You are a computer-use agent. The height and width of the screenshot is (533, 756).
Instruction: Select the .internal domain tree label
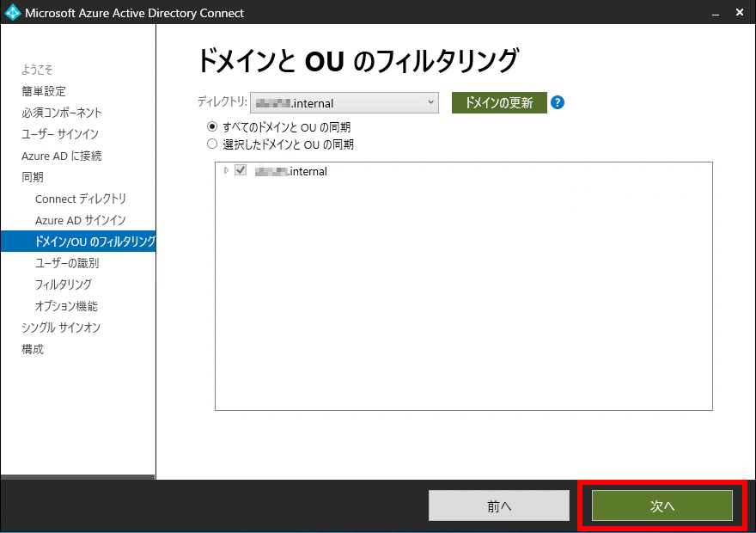290,171
